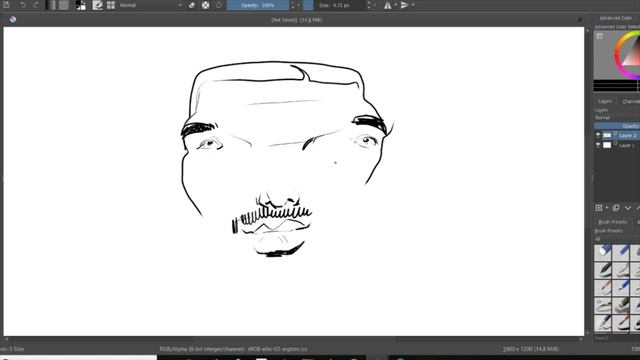Open horizontal mirror options dropdown arrow
The width and height of the screenshot is (640, 360).
point(396,5)
